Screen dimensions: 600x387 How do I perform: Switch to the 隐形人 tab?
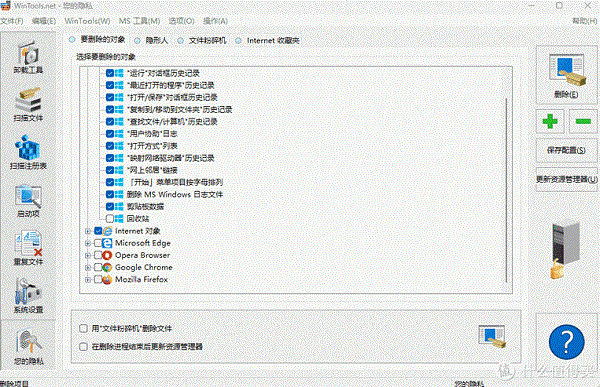(x=151, y=40)
